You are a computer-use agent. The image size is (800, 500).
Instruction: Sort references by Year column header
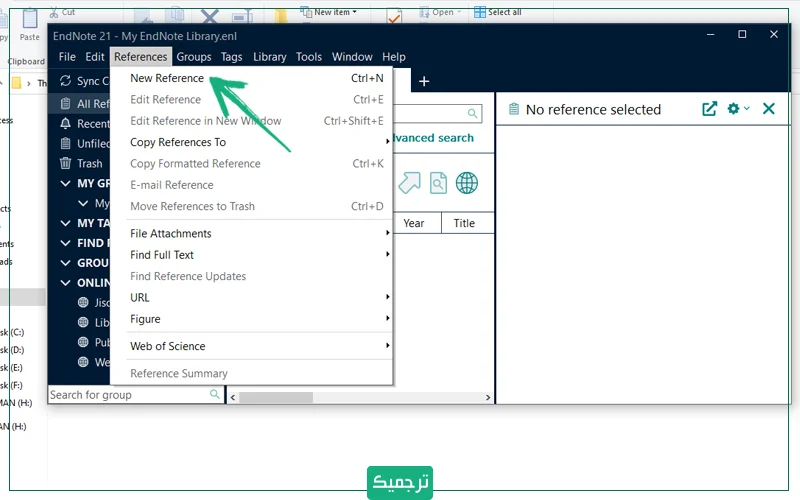point(414,223)
